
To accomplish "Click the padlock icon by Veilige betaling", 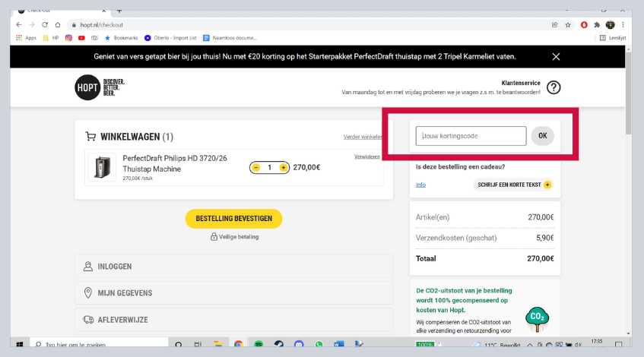I will tap(214, 237).
